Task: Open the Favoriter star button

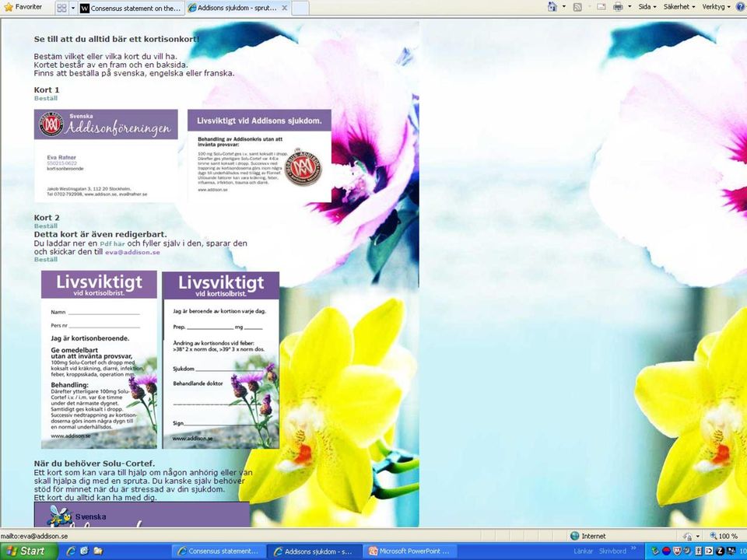Action: (23, 7)
